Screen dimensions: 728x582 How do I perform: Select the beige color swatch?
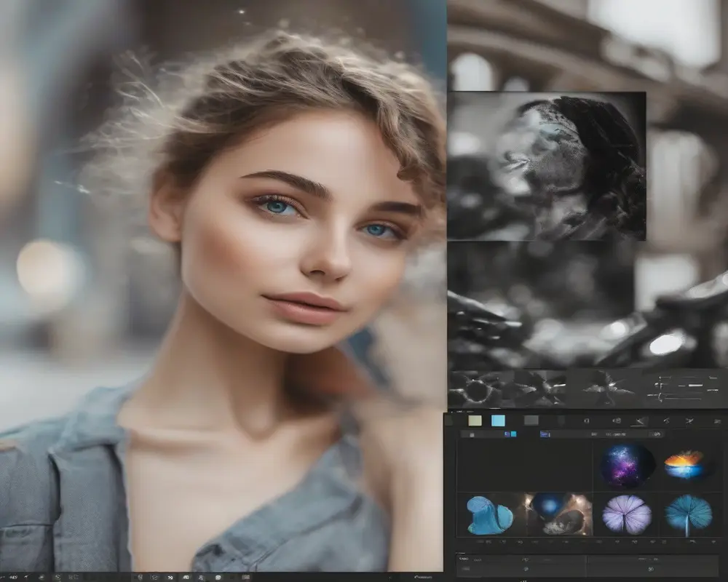pyautogui.click(x=475, y=420)
